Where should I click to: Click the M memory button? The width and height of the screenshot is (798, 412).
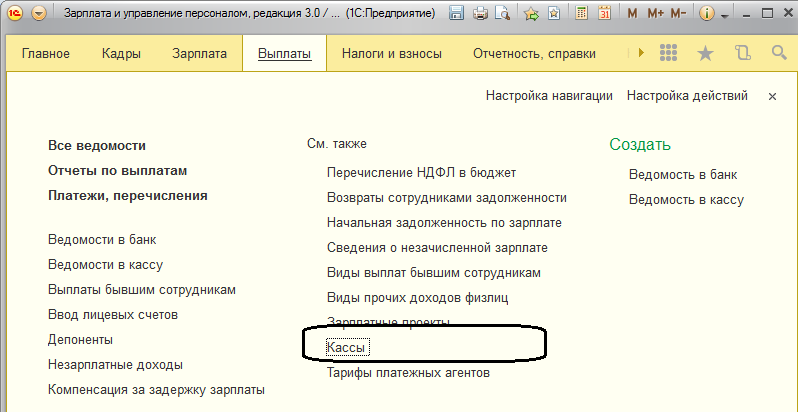coord(632,14)
